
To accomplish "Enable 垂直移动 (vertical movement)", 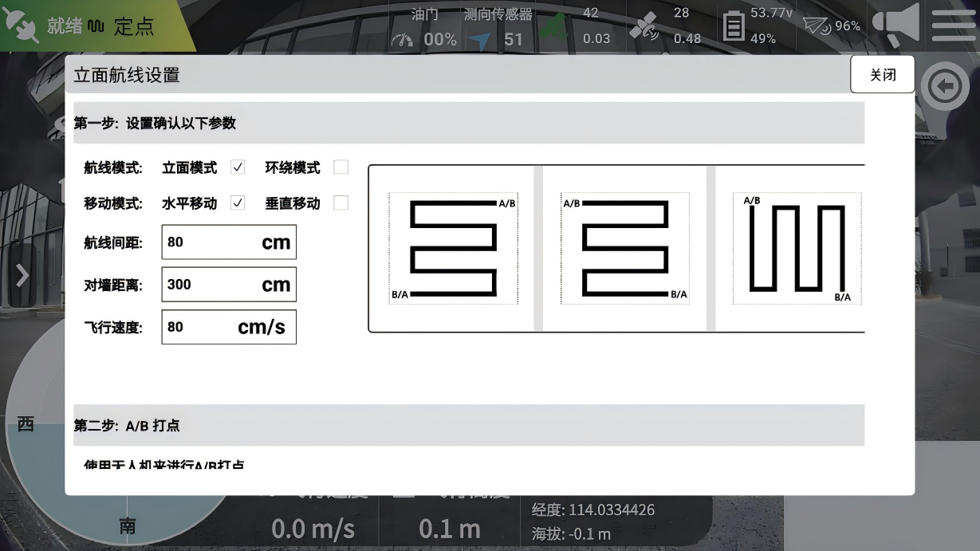I will 341,202.
